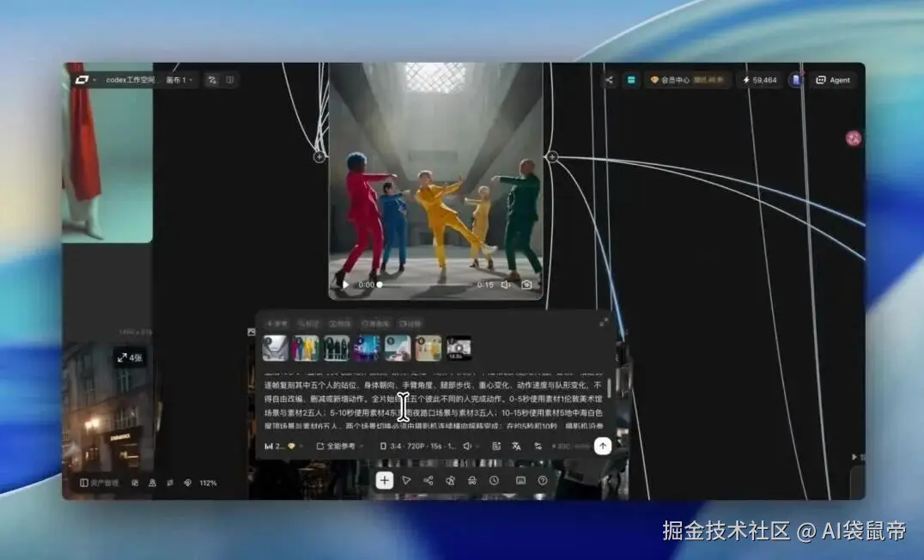Open the user avatar in header
The height and width of the screenshot is (560, 924).
(x=796, y=80)
